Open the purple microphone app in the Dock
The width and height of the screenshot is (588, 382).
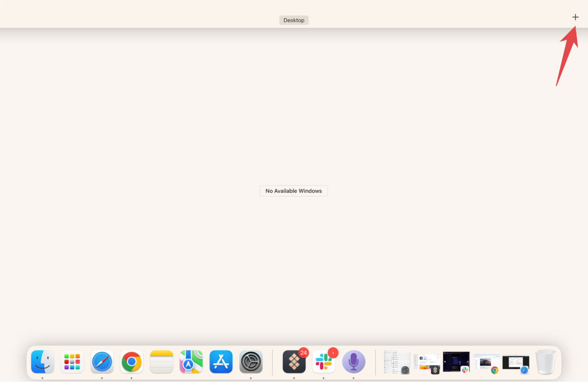click(354, 362)
